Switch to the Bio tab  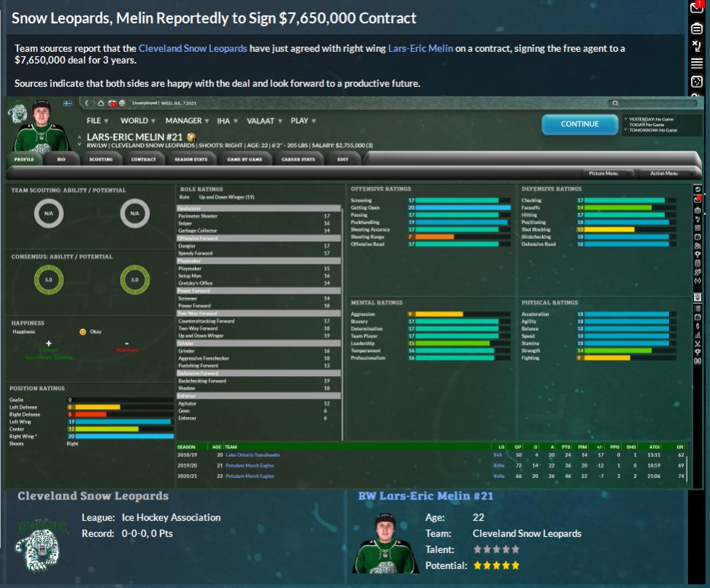point(61,159)
